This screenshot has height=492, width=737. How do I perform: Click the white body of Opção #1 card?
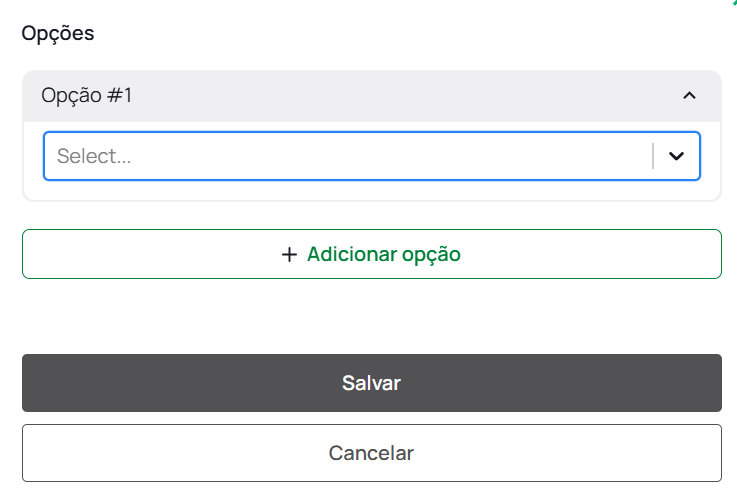(371, 190)
